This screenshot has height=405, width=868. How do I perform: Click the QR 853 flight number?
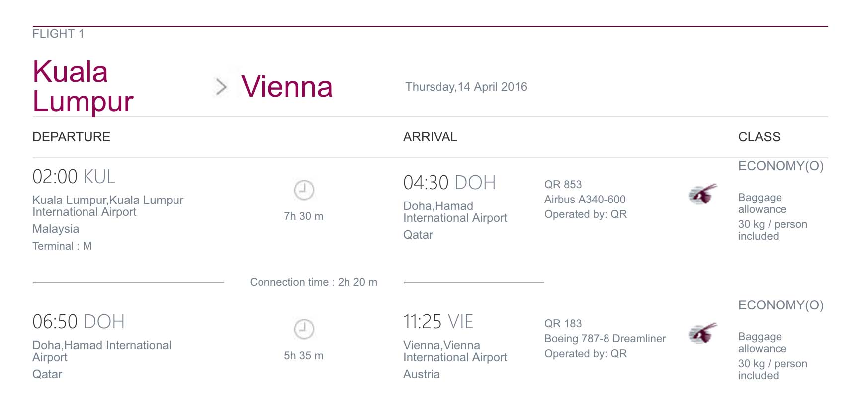563,184
